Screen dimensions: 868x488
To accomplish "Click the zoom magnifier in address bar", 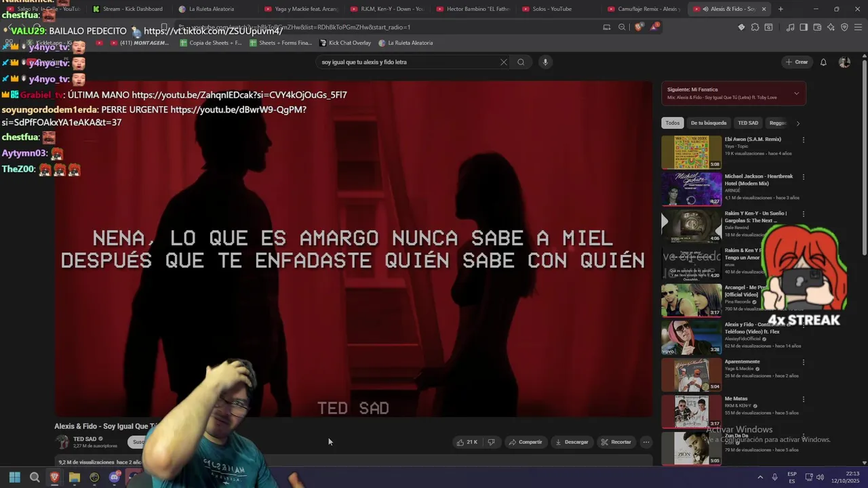I will pos(622,27).
